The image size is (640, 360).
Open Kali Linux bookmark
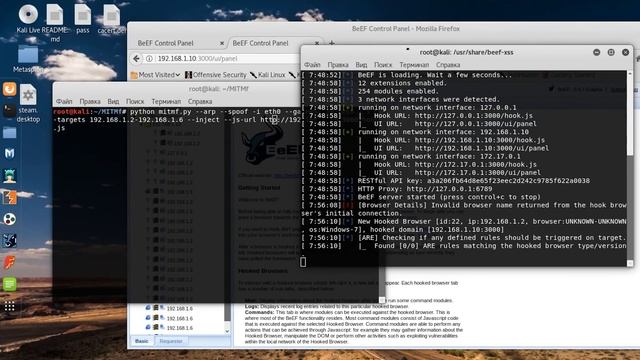[267, 75]
